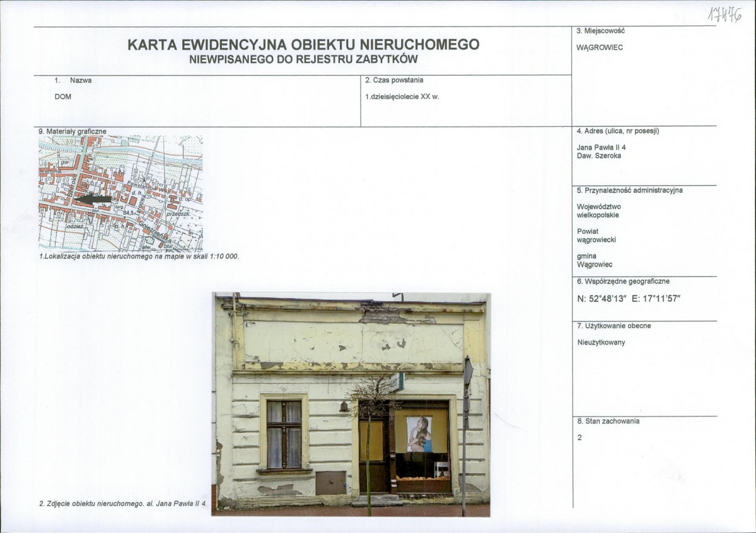This screenshot has width=756, height=533.
Task: Click the value 'wągrowiecki'
Action: [x=596, y=240]
